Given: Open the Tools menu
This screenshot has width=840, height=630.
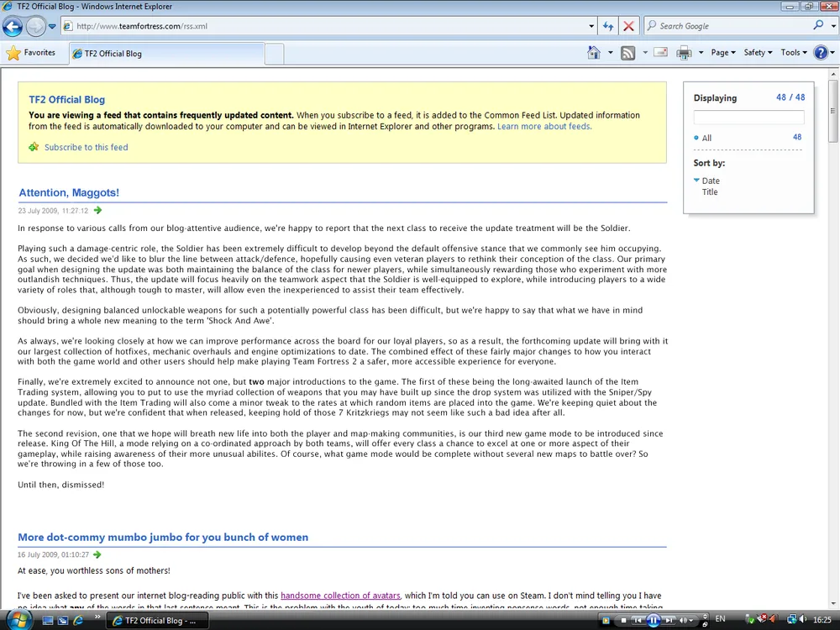Looking at the screenshot, I should (x=794, y=52).
